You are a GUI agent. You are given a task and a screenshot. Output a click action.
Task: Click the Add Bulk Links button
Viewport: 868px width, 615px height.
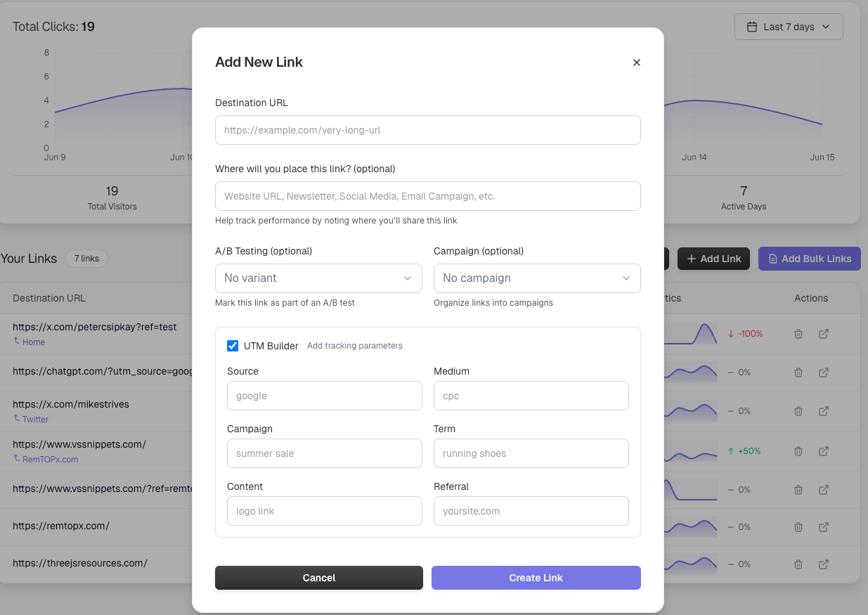pos(809,259)
